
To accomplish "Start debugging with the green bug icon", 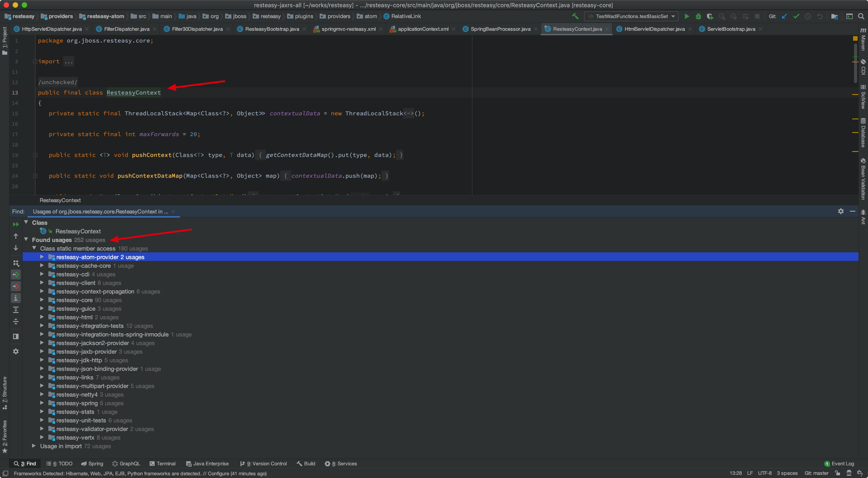I will click(698, 16).
